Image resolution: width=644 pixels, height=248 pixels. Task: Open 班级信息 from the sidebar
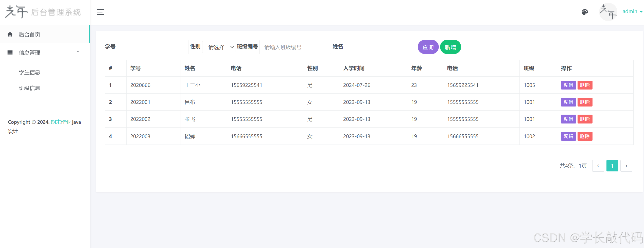(29, 88)
